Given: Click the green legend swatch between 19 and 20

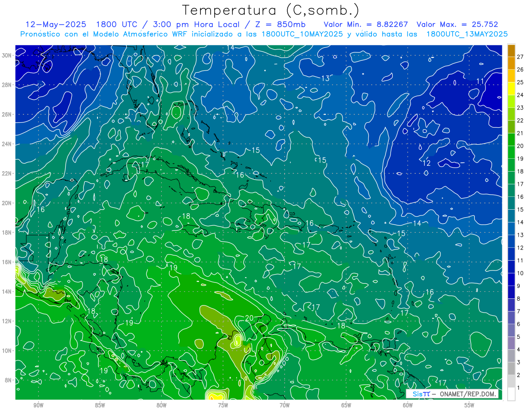Looking at the screenshot, I should point(511,152).
